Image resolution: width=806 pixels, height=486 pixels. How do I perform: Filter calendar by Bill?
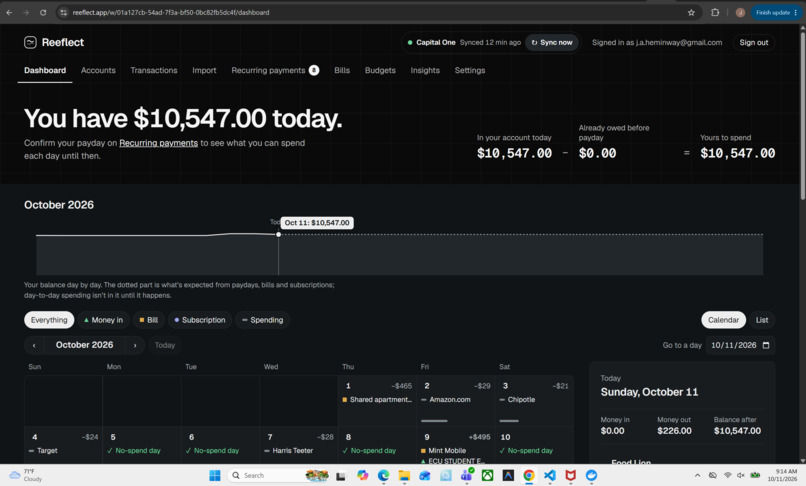[149, 320]
